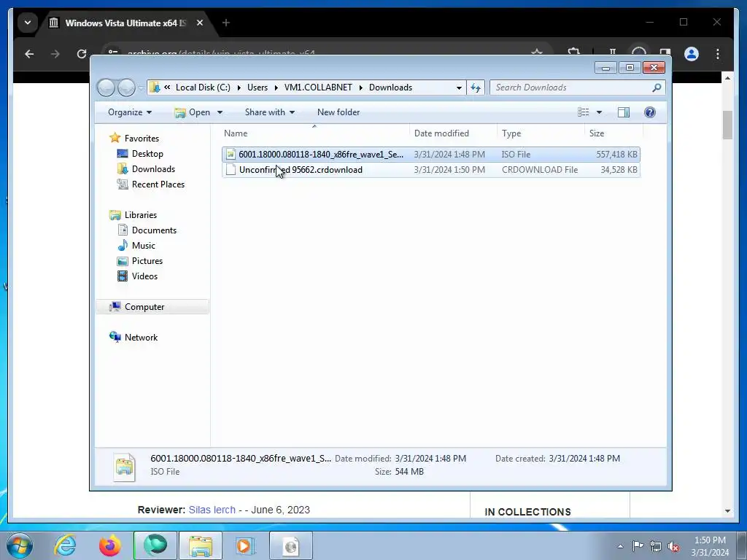
Task: Open Pictures library in sidebar
Action: (147, 261)
